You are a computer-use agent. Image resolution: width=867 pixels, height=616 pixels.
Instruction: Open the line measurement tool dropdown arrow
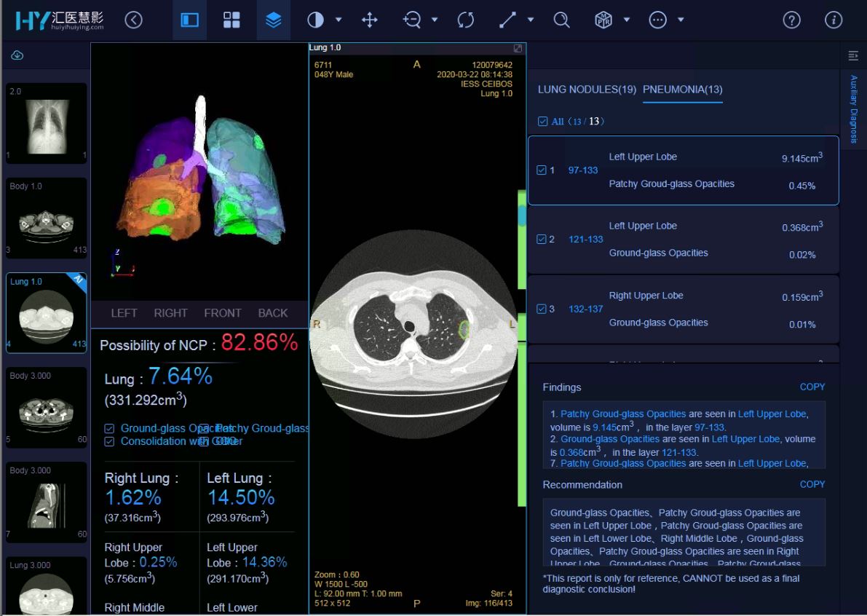point(531,20)
